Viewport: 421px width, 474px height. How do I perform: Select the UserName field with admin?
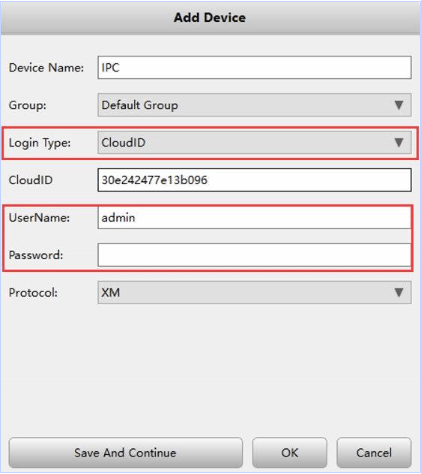(x=254, y=218)
